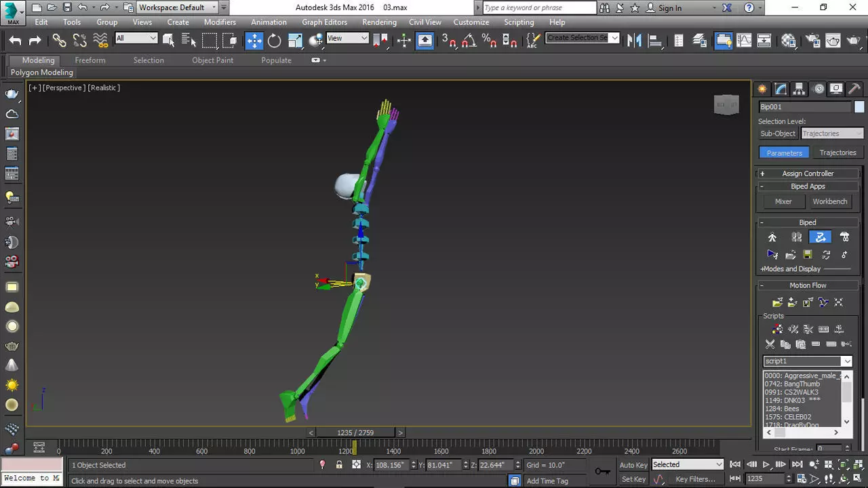Toggle the Selection Lock padlock icon

[x=339, y=465]
